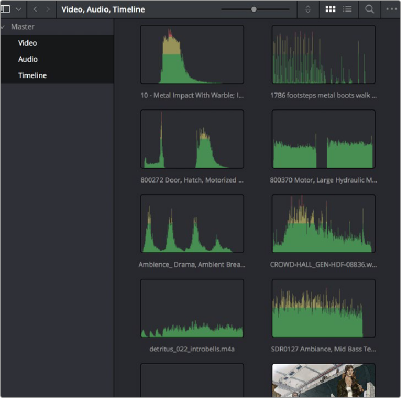
Task: Select the 1786 footsteps metal boots thumbnail
Action: (324, 55)
